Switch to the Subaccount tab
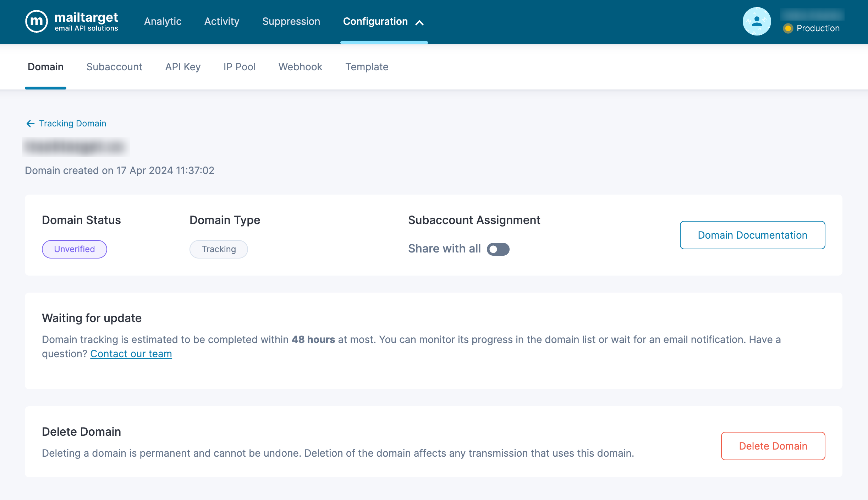Image resolution: width=868 pixels, height=500 pixels. pyautogui.click(x=114, y=67)
